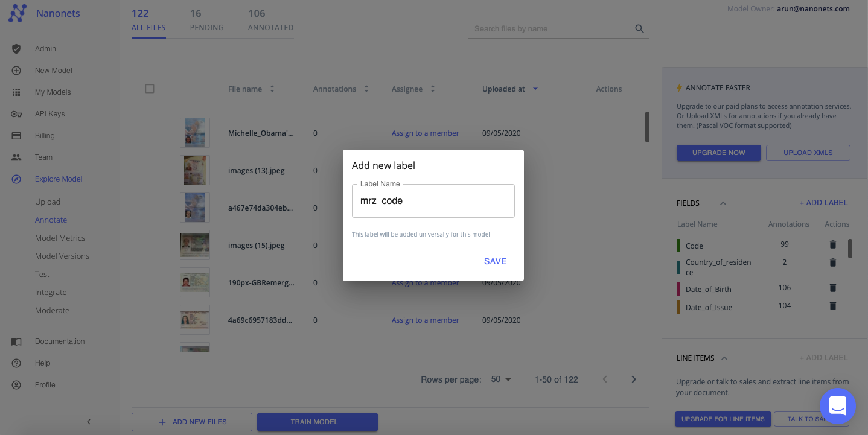Image resolution: width=868 pixels, height=435 pixels.
Task: Delete the Date_of_Birth label via trash icon
Action: pos(833,288)
